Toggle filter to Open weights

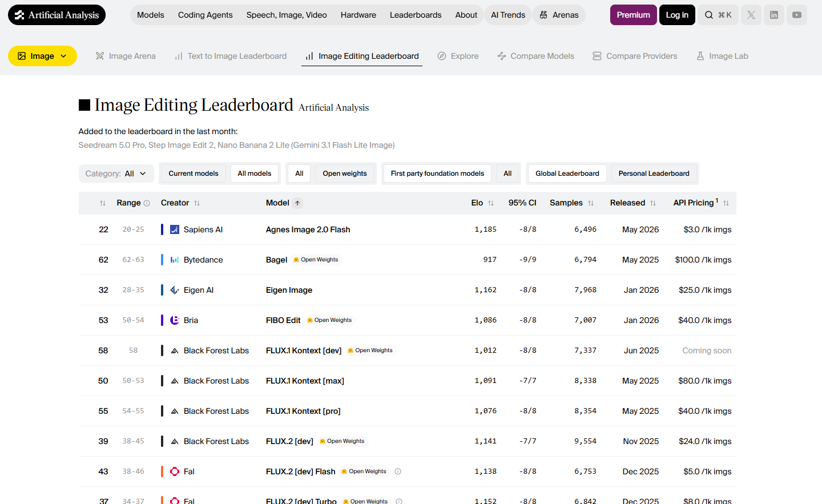point(345,174)
